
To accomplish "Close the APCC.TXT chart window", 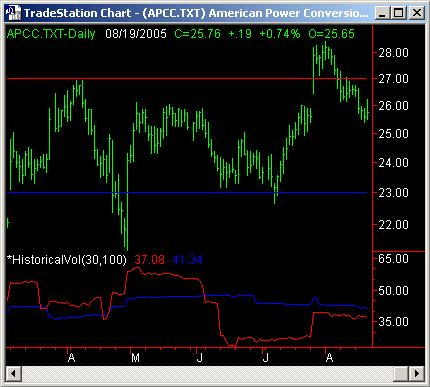I will pyautogui.click(x=416, y=13).
